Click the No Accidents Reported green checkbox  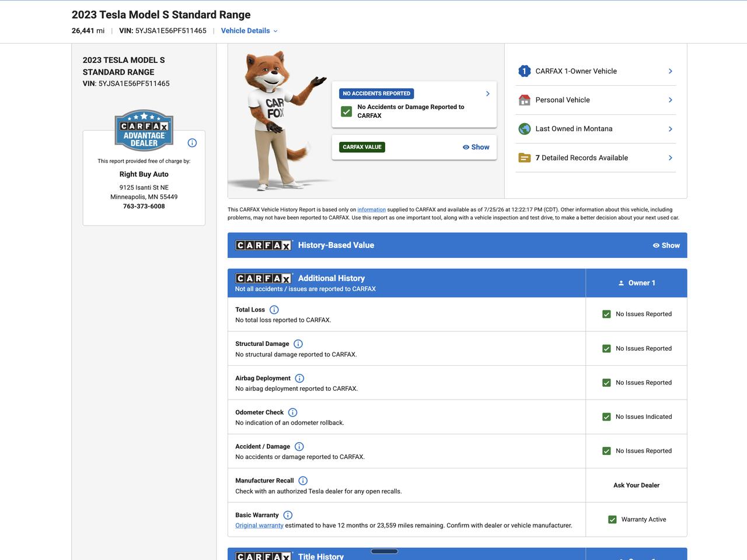pyautogui.click(x=347, y=111)
